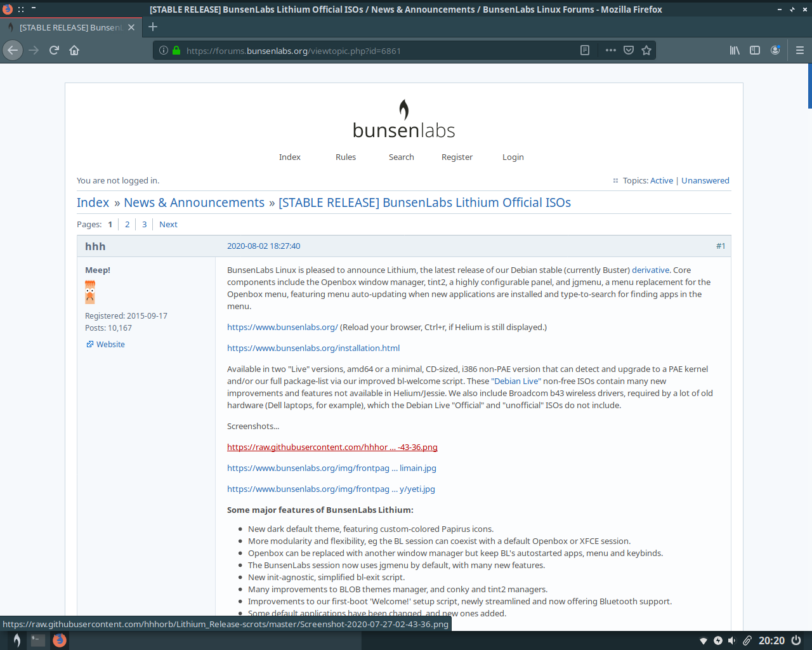Open page actions three-dots menu
This screenshot has width=812, height=650.
(x=610, y=50)
